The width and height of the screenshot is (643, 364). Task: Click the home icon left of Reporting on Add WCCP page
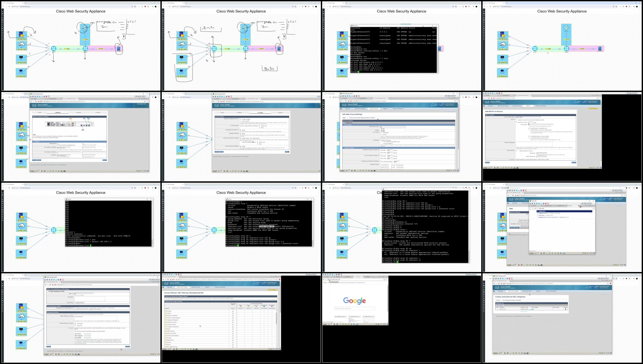(x=484, y=106)
